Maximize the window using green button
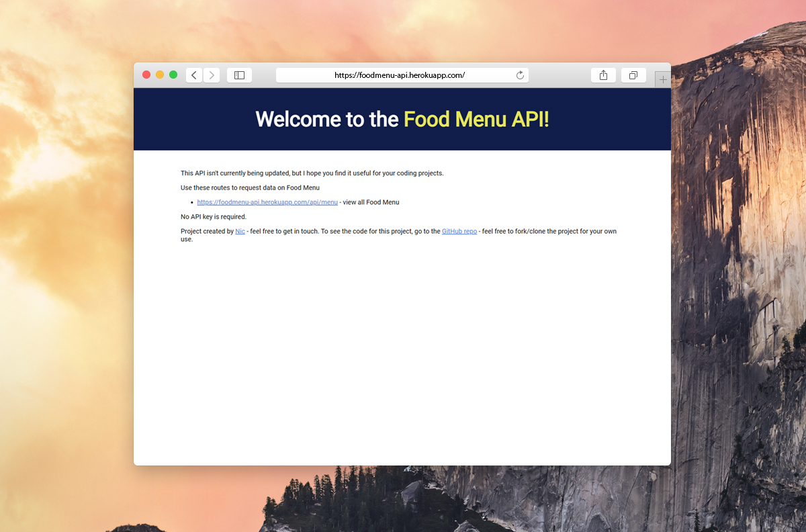 173,75
